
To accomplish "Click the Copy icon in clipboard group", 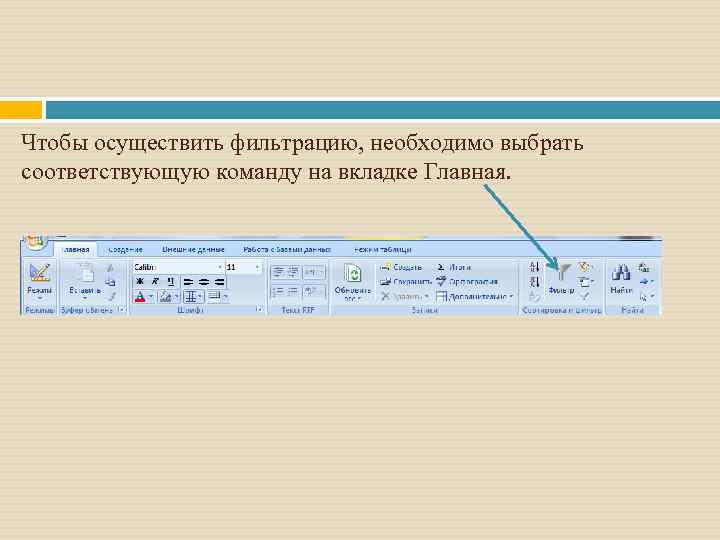I will coord(111,282).
